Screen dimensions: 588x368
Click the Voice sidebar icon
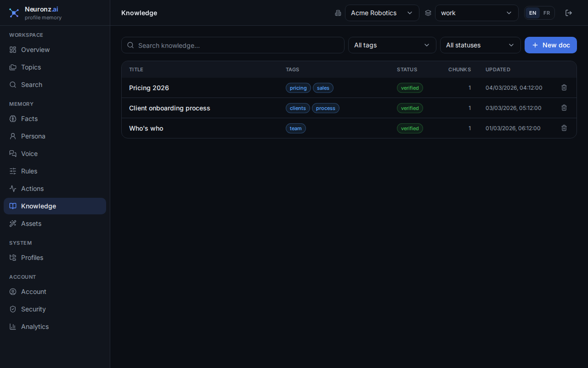click(x=13, y=154)
